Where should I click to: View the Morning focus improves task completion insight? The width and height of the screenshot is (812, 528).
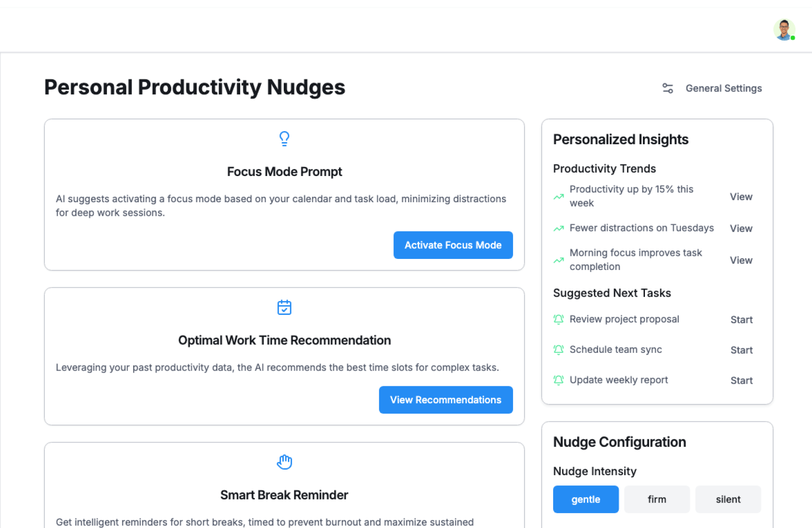click(741, 260)
